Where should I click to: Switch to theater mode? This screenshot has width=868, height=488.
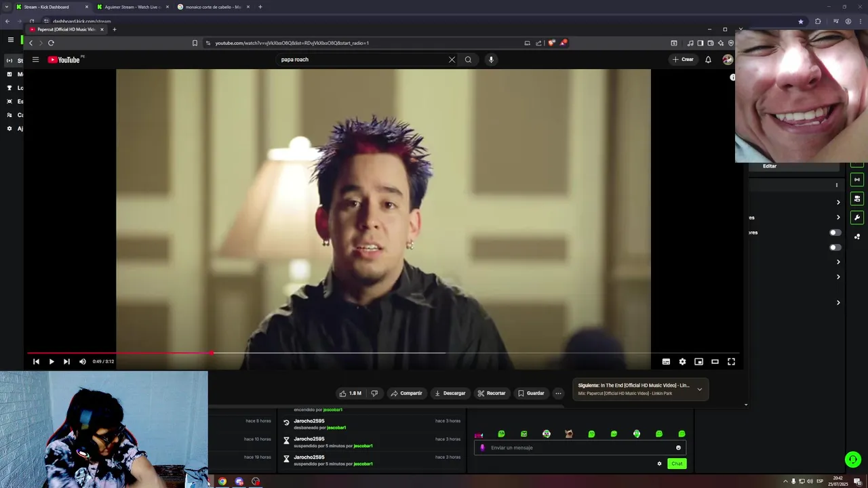click(x=715, y=361)
